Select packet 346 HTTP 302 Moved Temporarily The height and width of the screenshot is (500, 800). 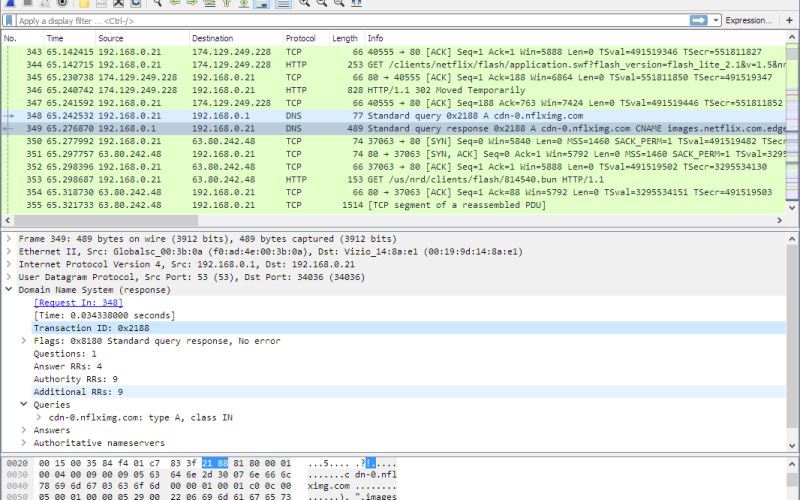tap(393, 90)
